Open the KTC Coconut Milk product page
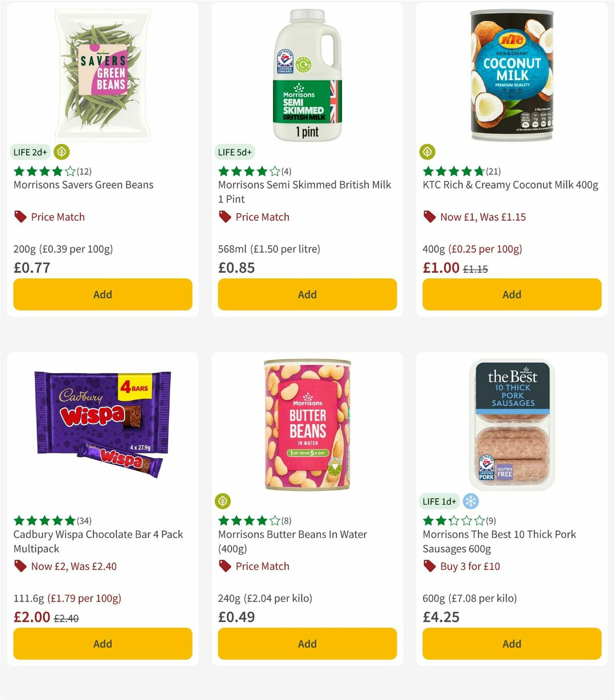The image size is (615, 700). click(511, 185)
